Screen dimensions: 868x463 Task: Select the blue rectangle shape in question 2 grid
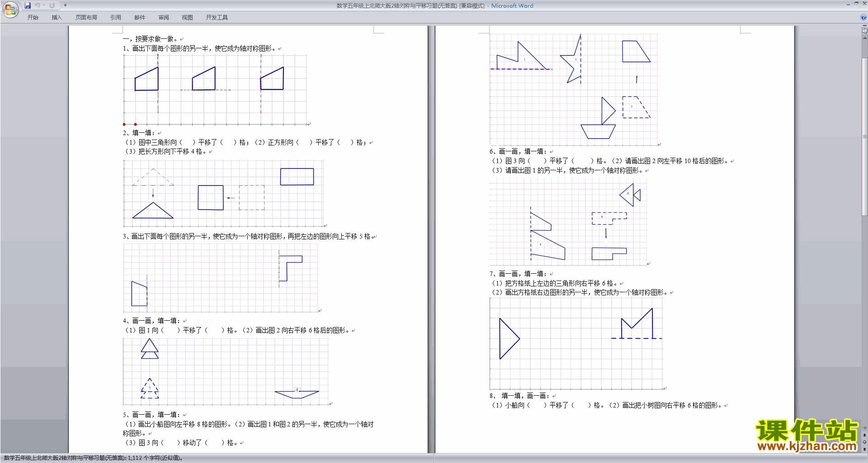pos(297,177)
